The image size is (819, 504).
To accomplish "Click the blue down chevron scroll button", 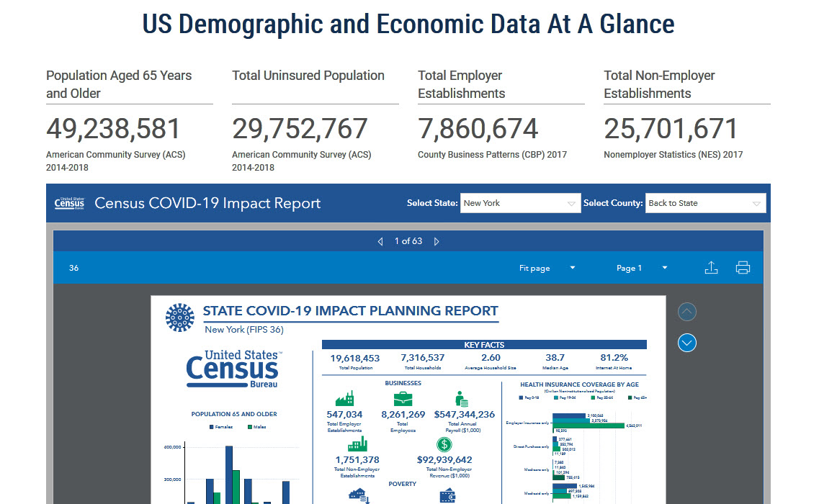I will (686, 343).
